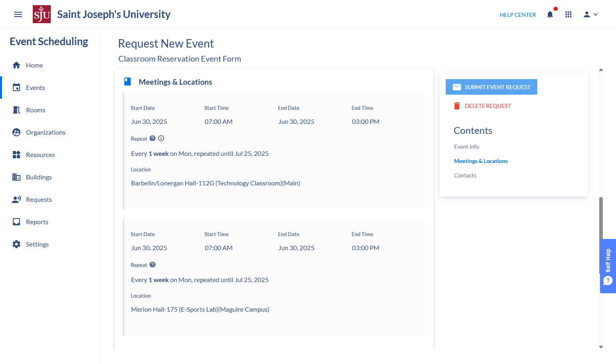
Task: Click the scroll up arrow
Action: click(x=601, y=70)
